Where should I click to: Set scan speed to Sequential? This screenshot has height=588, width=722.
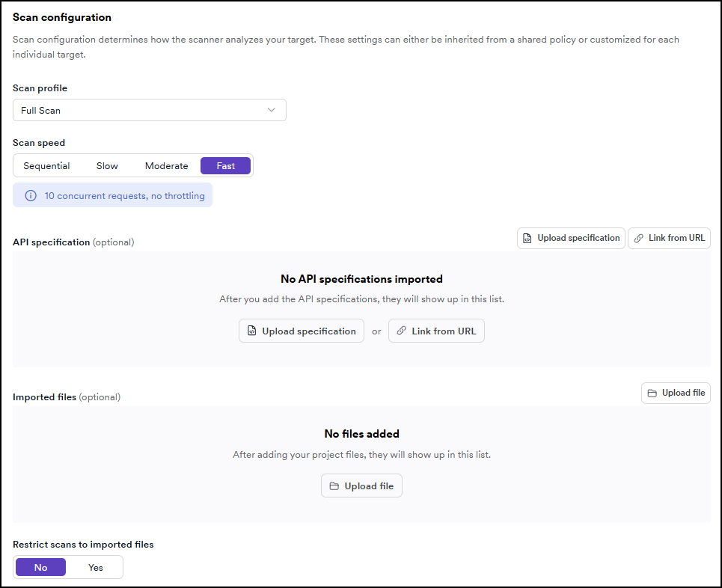pyautogui.click(x=46, y=166)
